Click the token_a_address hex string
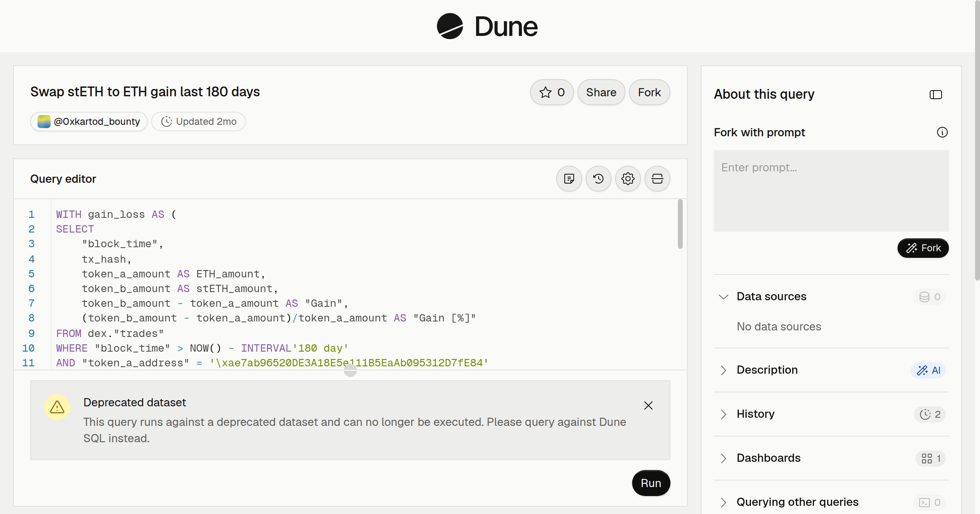The image size is (980, 514). click(x=349, y=363)
